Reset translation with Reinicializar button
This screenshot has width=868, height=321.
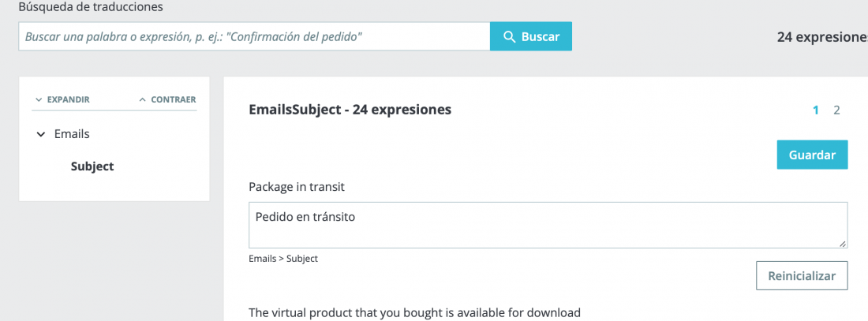pyautogui.click(x=802, y=275)
